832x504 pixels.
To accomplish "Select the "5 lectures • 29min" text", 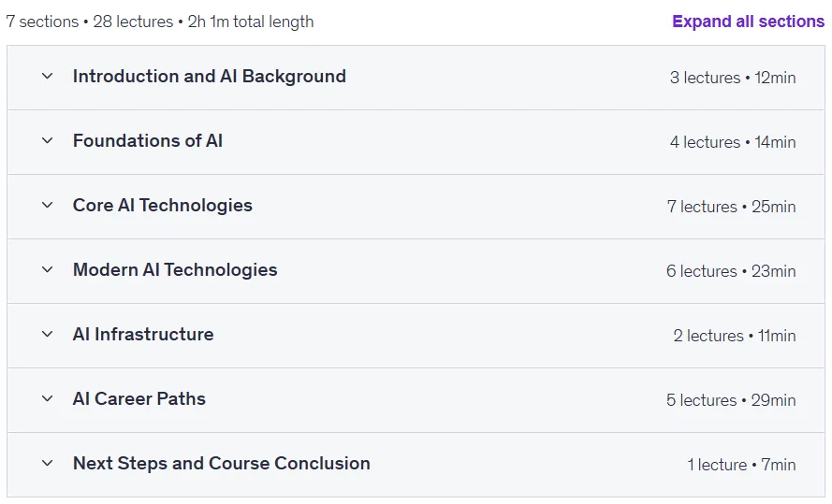I will point(731,400).
